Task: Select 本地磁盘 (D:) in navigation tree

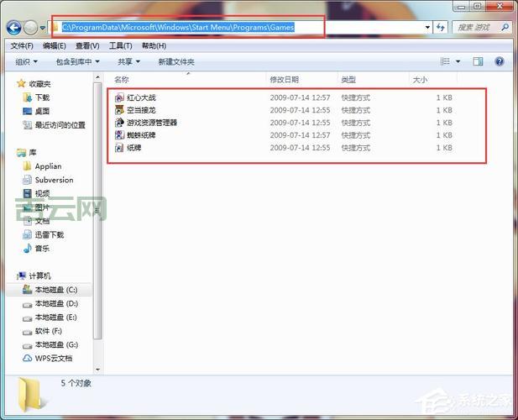Action: (55, 302)
